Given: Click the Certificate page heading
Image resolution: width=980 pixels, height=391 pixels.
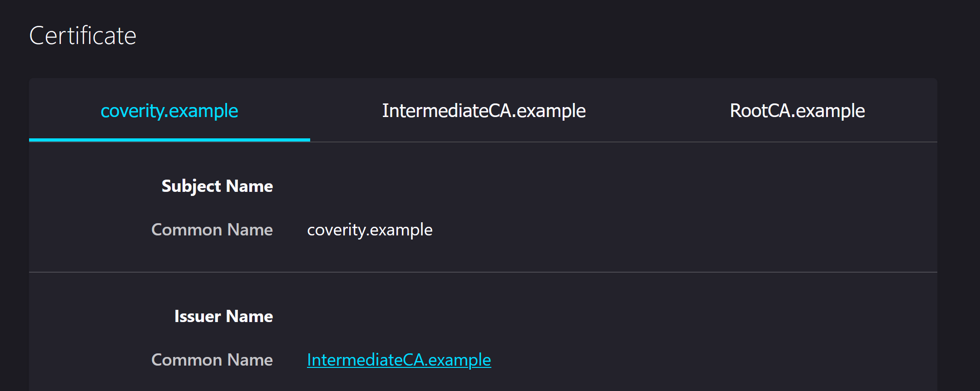Looking at the screenshot, I should tap(83, 35).
